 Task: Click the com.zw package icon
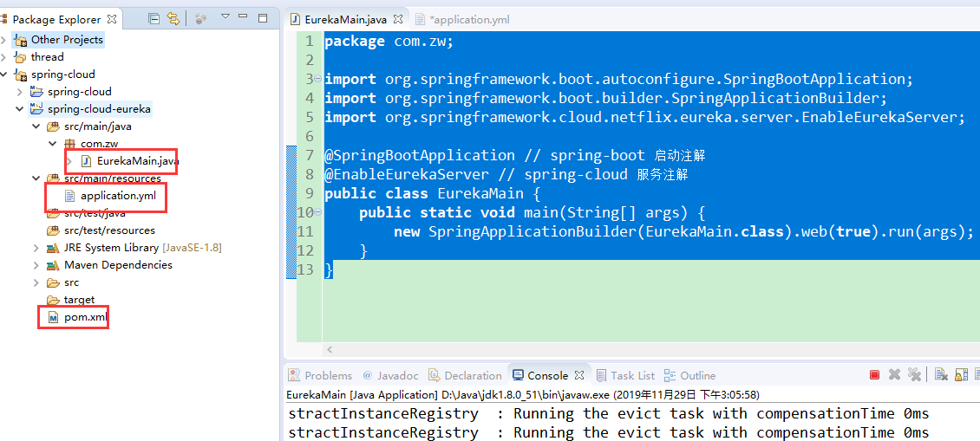(x=70, y=145)
